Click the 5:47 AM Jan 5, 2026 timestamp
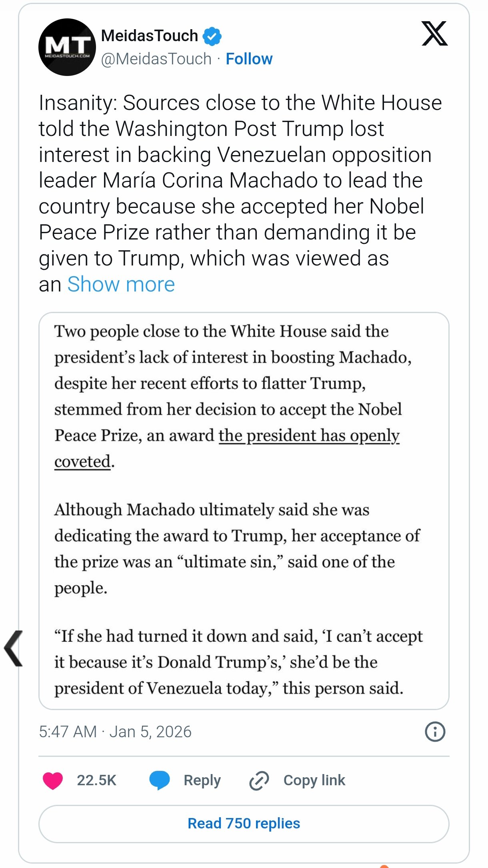This screenshot has height=868, width=488. click(115, 732)
